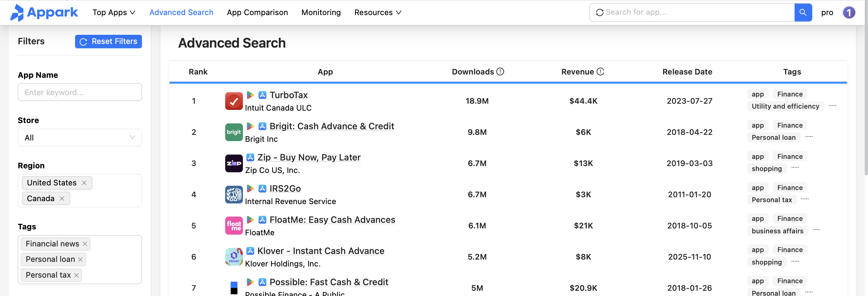Click the Reset Filters button
This screenshot has height=296, width=868.
(x=108, y=41)
